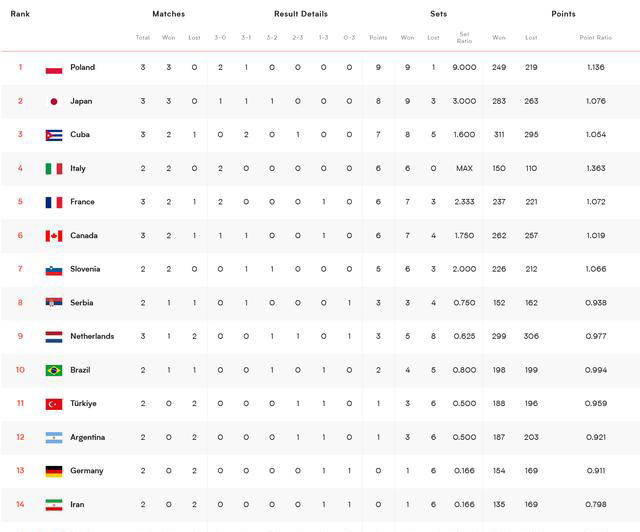
Task: Click the Japan flag icon
Action: pos(54,102)
